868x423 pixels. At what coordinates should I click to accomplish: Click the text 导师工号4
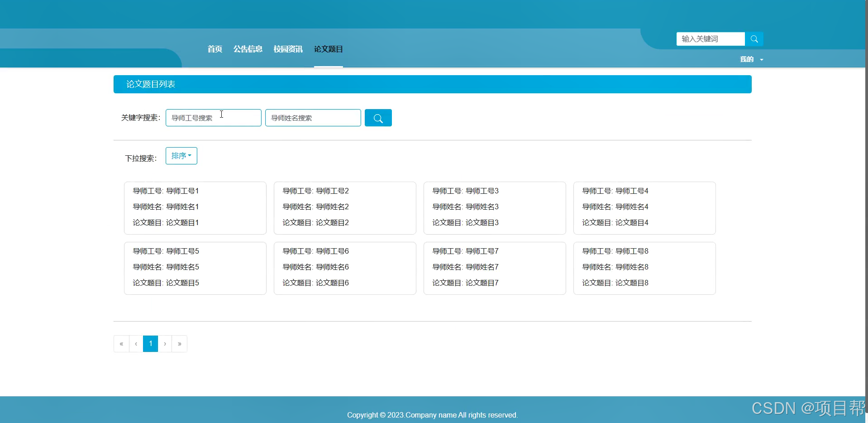point(632,191)
